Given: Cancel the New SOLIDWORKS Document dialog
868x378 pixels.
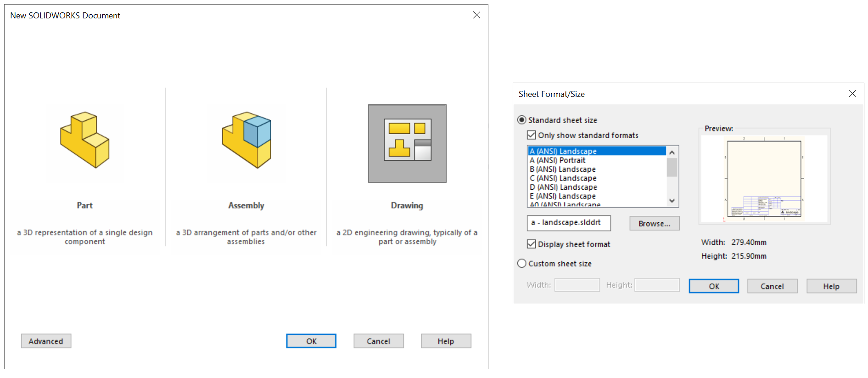Looking at the screenshot, I should 378,341.
